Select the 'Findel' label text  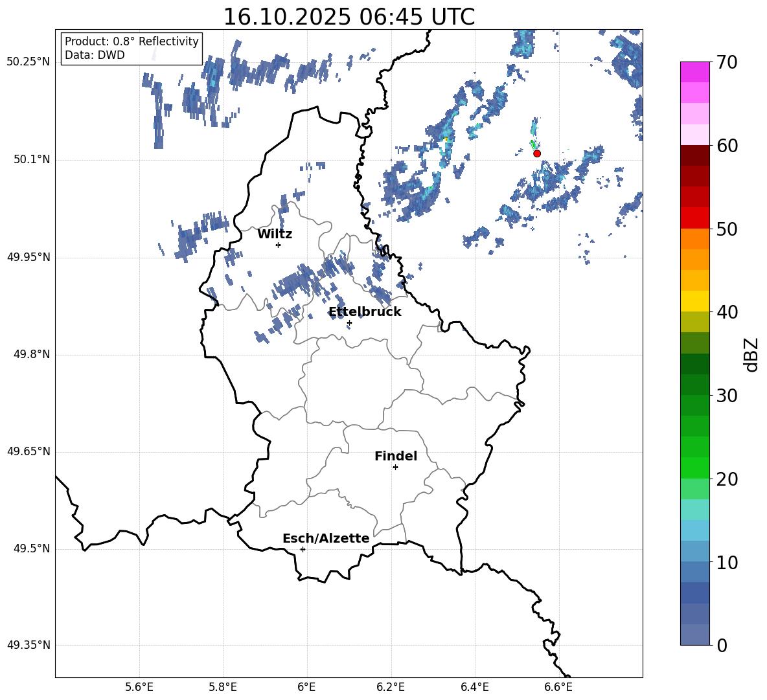(x=396, y=457)
